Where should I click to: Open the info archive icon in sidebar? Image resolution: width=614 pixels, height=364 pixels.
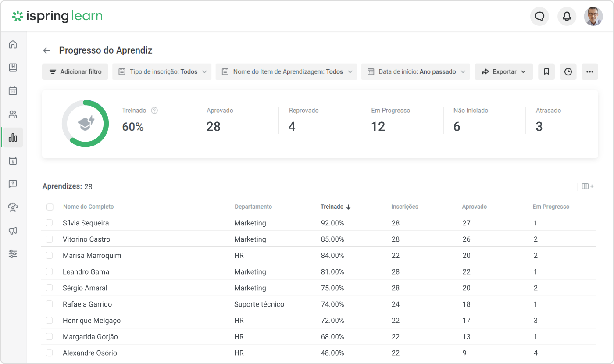[x=13, y=161]
